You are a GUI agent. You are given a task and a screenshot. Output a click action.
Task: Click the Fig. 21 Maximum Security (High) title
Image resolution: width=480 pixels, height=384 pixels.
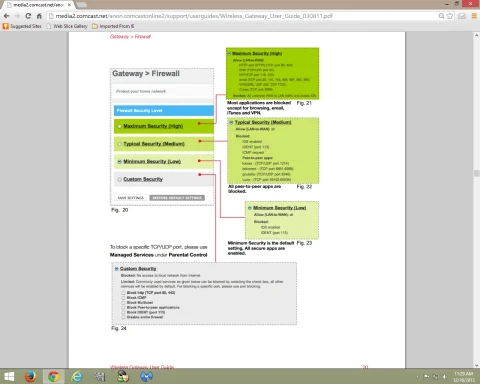[x=257, y=53]
